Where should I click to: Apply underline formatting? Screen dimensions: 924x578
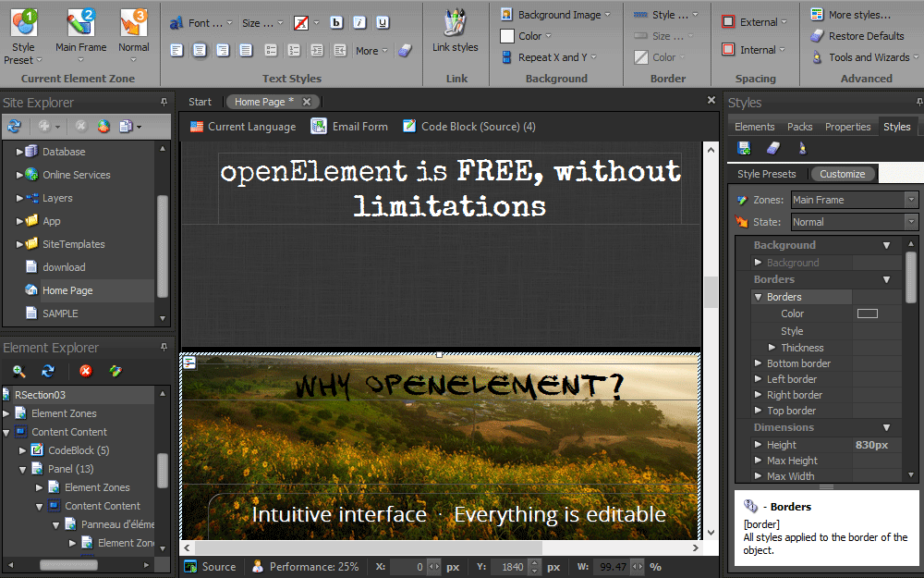coord(382,21)
